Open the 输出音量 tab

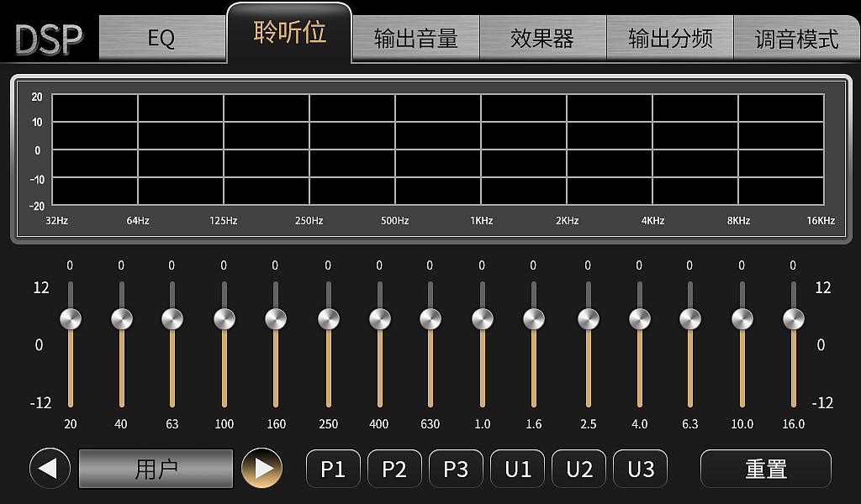click(x=416, y=37)
